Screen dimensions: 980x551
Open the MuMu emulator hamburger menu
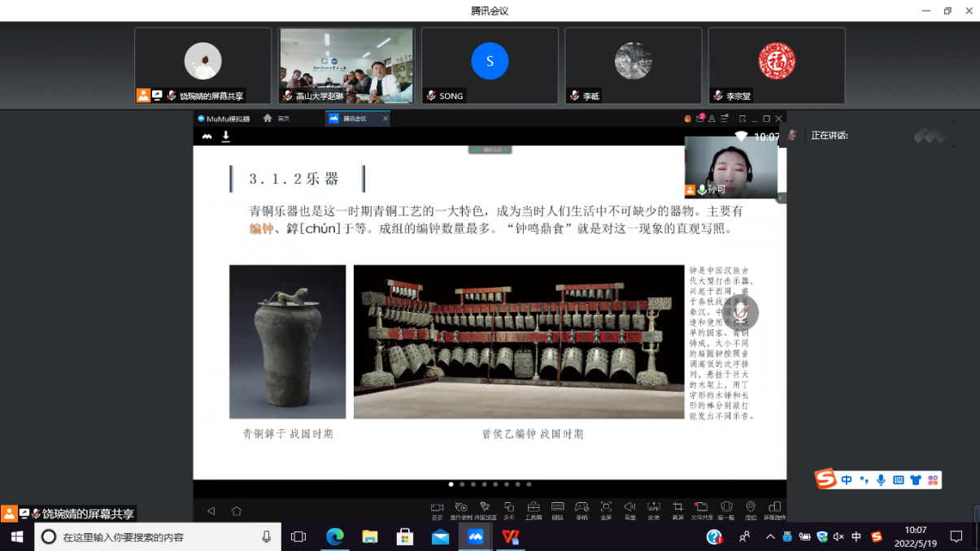[724, 119]
